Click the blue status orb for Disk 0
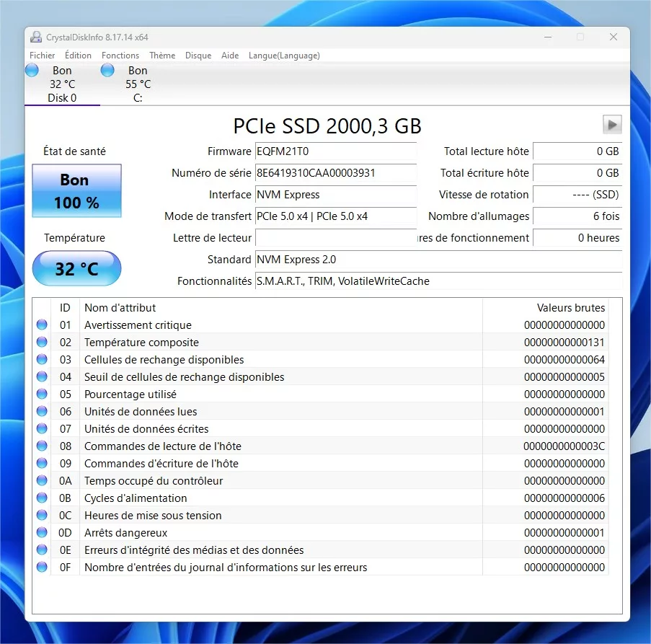 32,70
